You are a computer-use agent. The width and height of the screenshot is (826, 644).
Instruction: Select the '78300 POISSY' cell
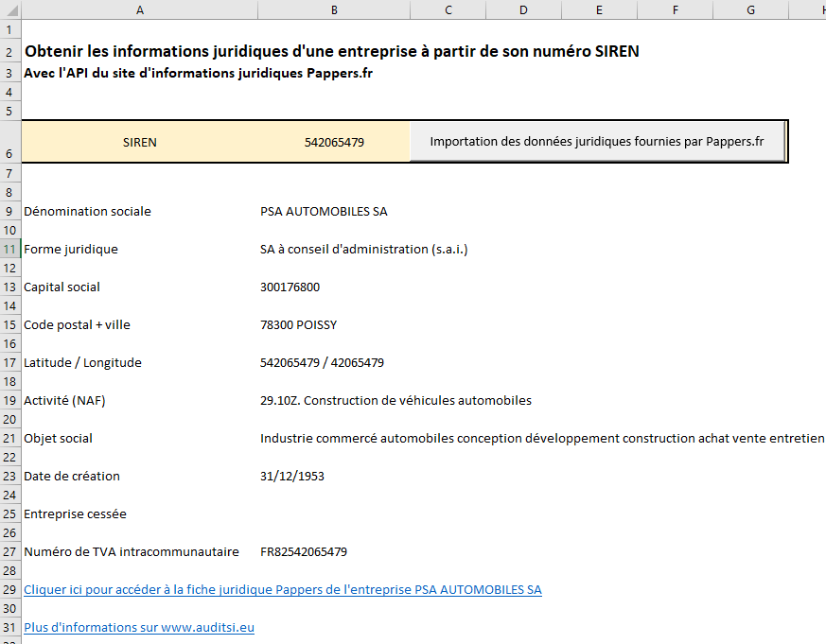pos(298,325)
